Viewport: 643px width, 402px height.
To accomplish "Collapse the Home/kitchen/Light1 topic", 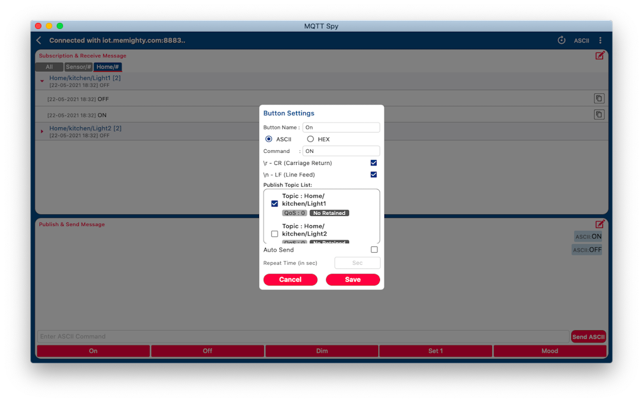I will (x=42, y=81).
